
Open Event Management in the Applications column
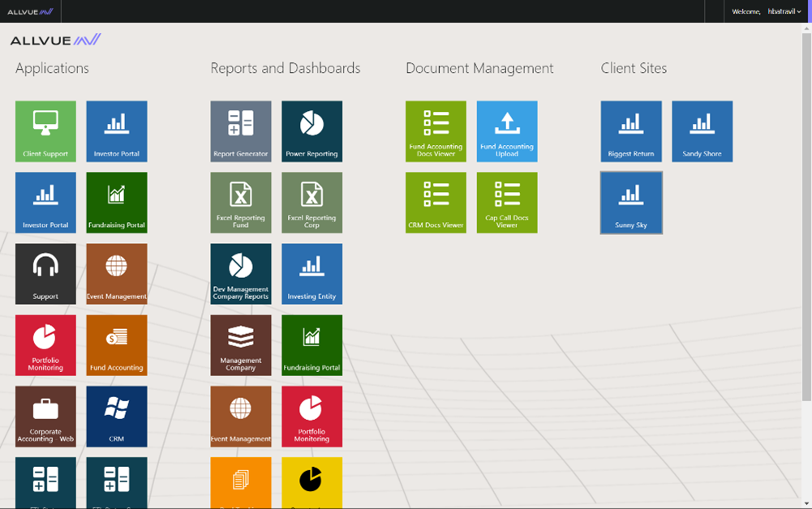[x=117, y=274]
